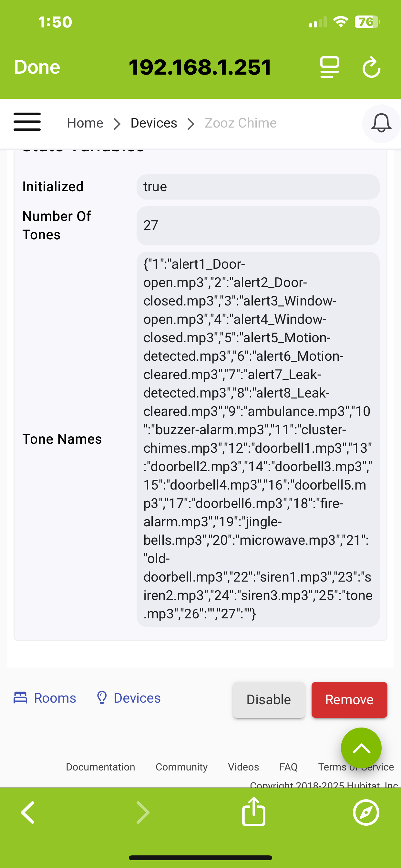Tap the notifications bell icon
The height and width of the screenshot is (868, 401).
coord(381,123)
